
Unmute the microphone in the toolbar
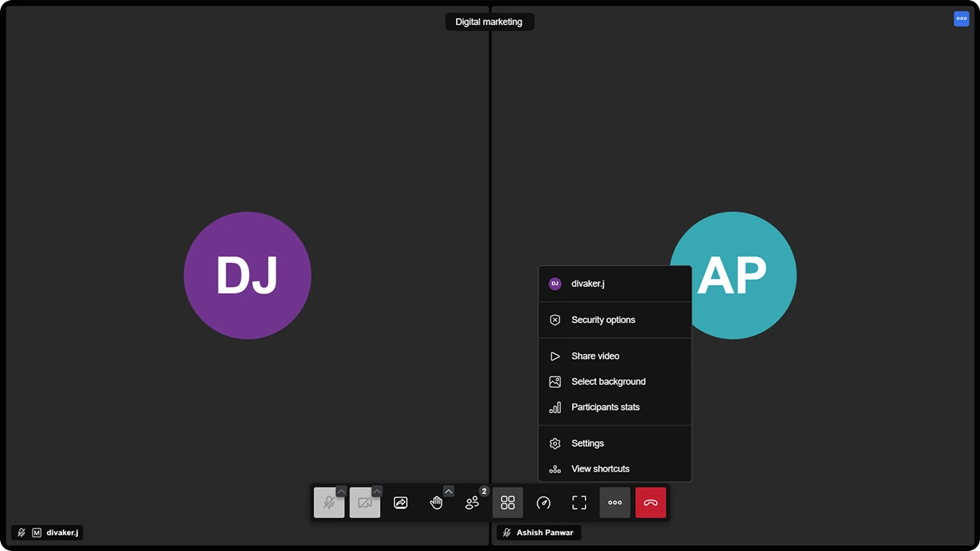pyautogui.click(x=328, y=503)
